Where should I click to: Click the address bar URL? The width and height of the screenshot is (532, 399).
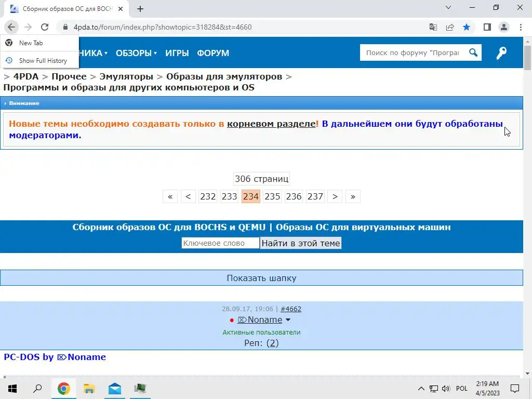coord(163,27)
